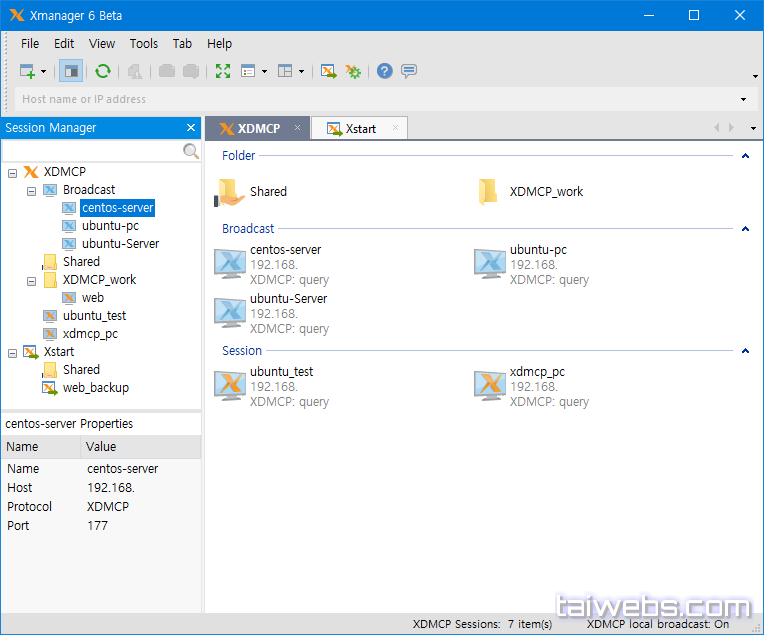The width and height of the screenshot is (764, 635).
Task: Click the blue Help question mark icon
Action: (x=384, y=71)
